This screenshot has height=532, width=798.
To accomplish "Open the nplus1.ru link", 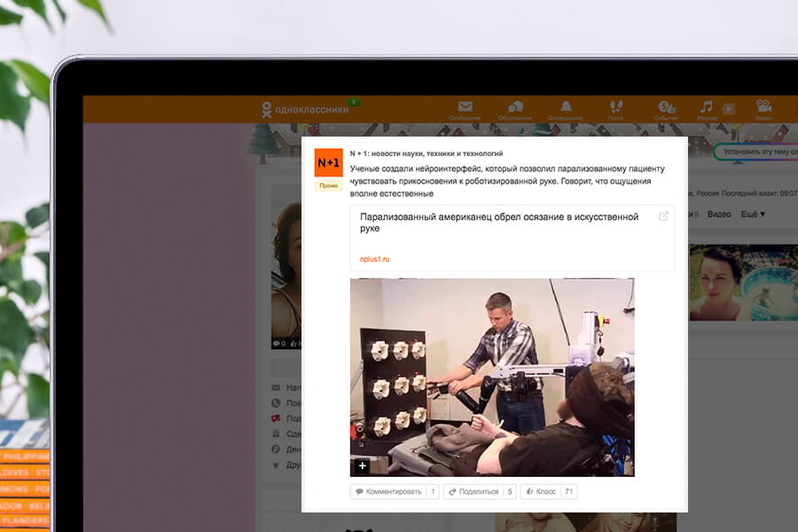I will [x=374, y=259].
